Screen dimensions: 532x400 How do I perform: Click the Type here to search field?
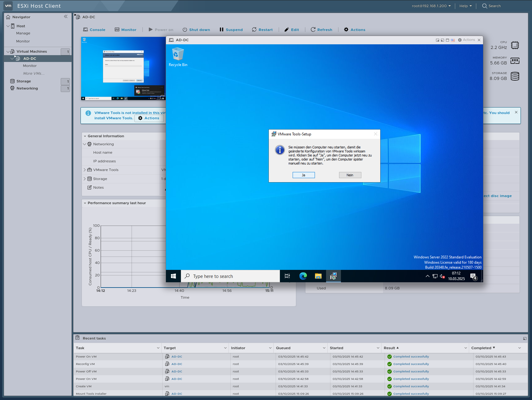[231, 276]
